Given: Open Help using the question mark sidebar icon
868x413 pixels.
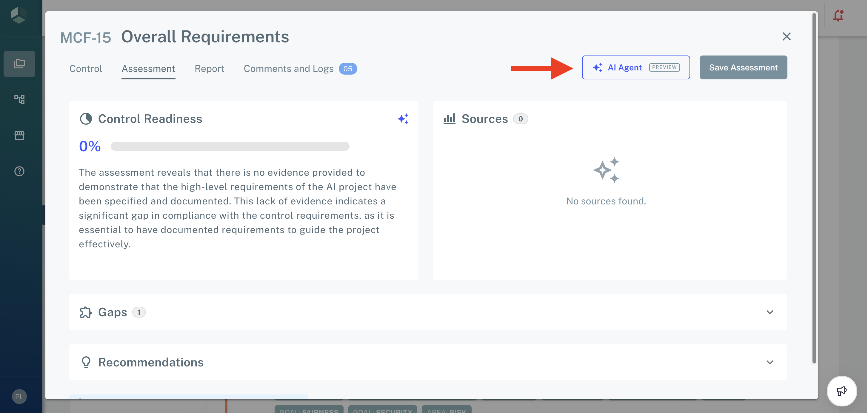Looking at the screenshot, I should (x=19, y=171).
